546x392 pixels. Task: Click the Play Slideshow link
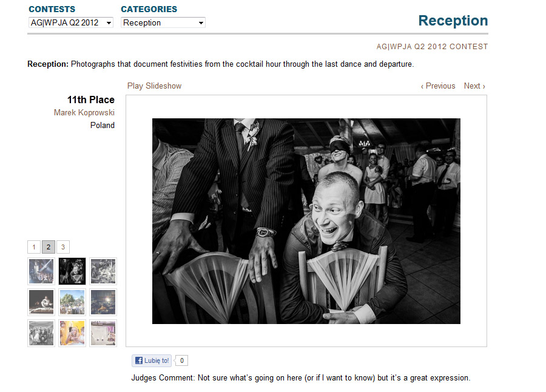pos(154,86)
